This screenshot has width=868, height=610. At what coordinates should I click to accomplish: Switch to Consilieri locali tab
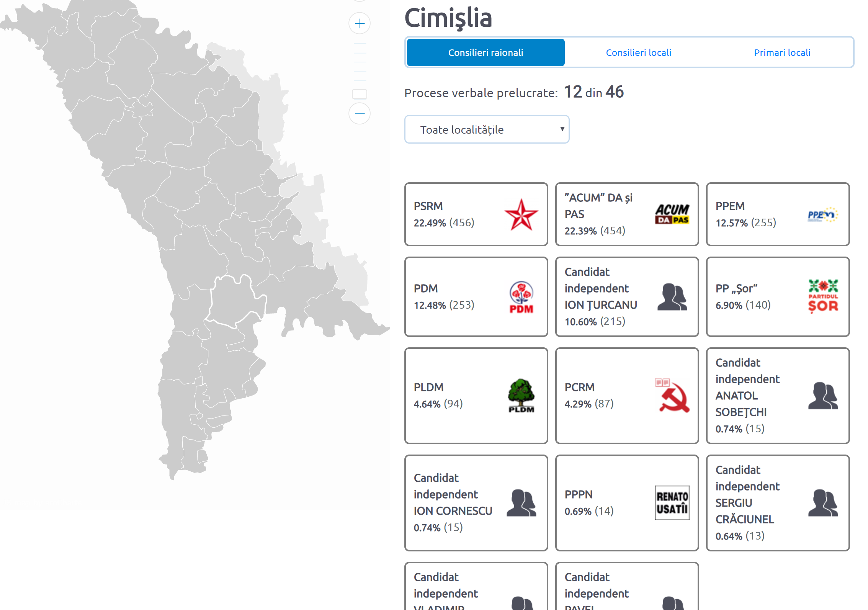pyautogui.click(x=638, y=52)
